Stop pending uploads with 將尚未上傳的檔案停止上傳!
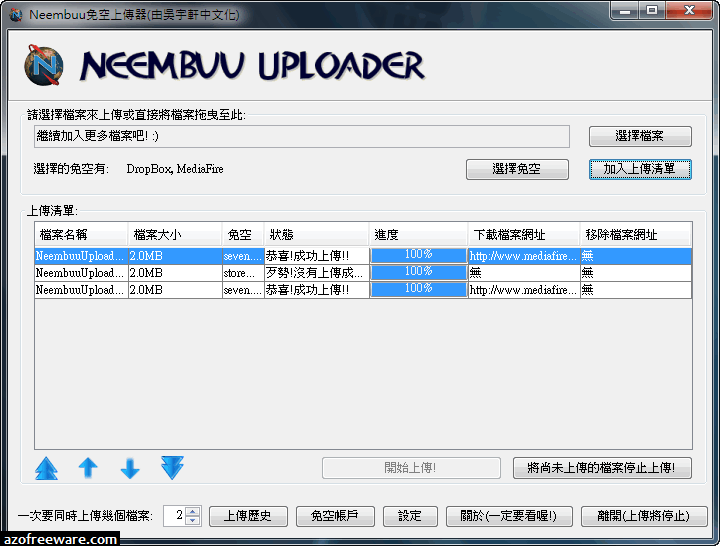Viewport: 720px width, 546px height. click(602, 468)
